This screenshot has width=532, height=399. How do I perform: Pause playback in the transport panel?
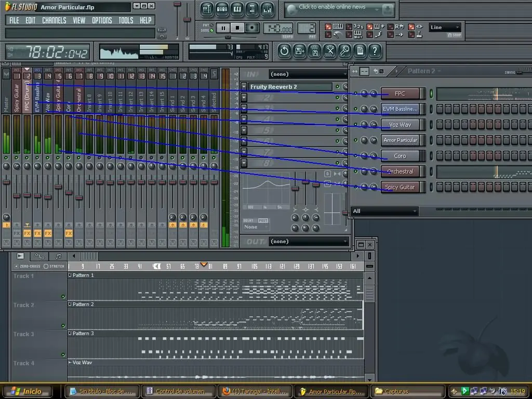coord(223,28)
